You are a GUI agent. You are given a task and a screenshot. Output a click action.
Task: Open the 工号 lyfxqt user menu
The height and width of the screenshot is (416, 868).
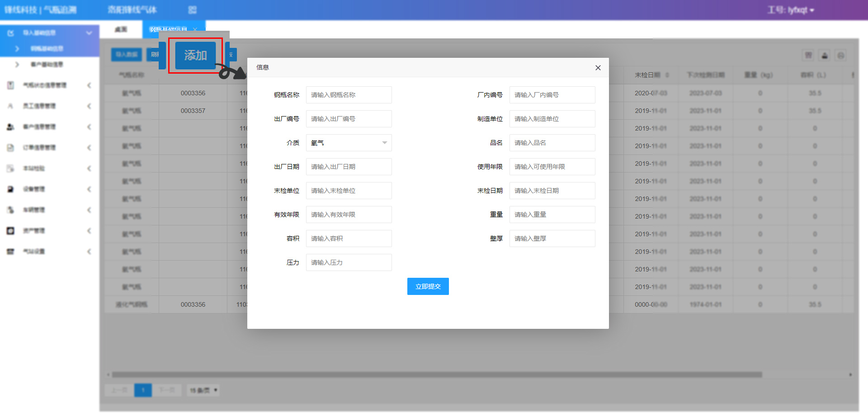790,10
